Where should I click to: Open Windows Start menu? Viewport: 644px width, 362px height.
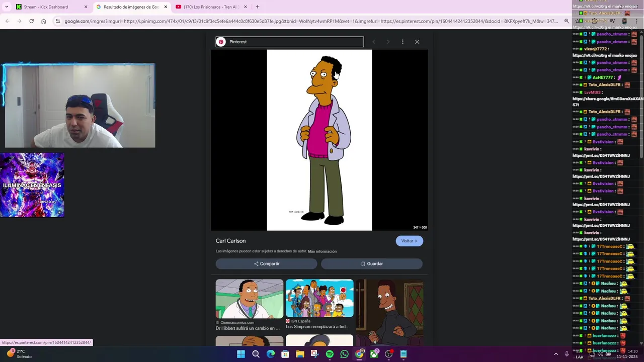click(x=241, y=354)
